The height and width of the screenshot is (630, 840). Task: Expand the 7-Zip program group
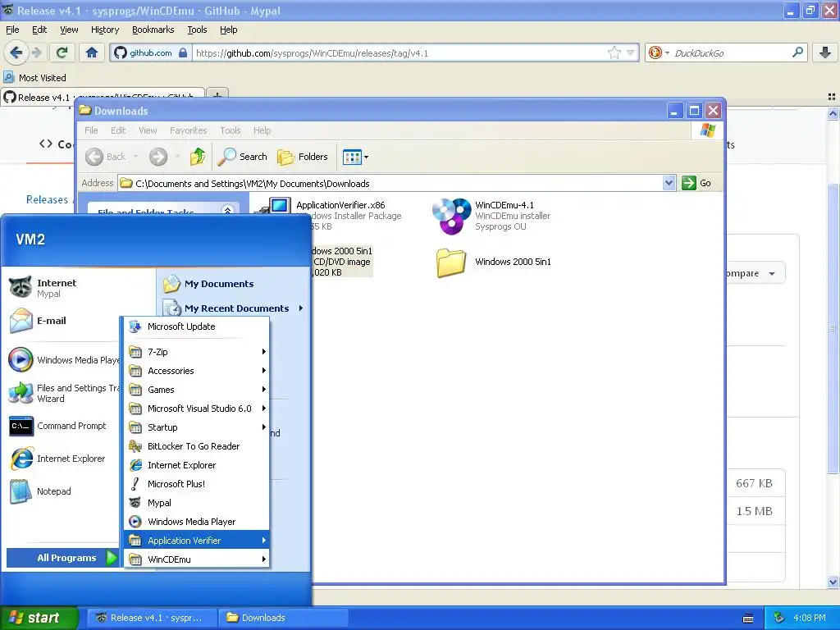(196, 352)
